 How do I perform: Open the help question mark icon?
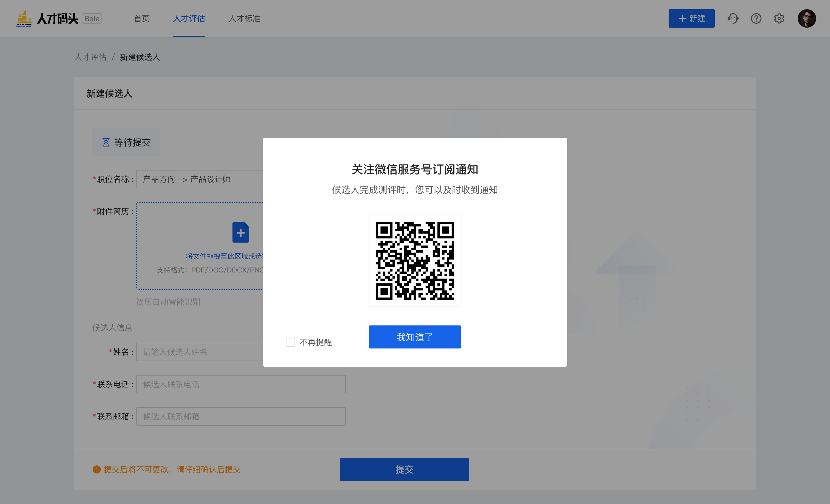tap(756, 18)
